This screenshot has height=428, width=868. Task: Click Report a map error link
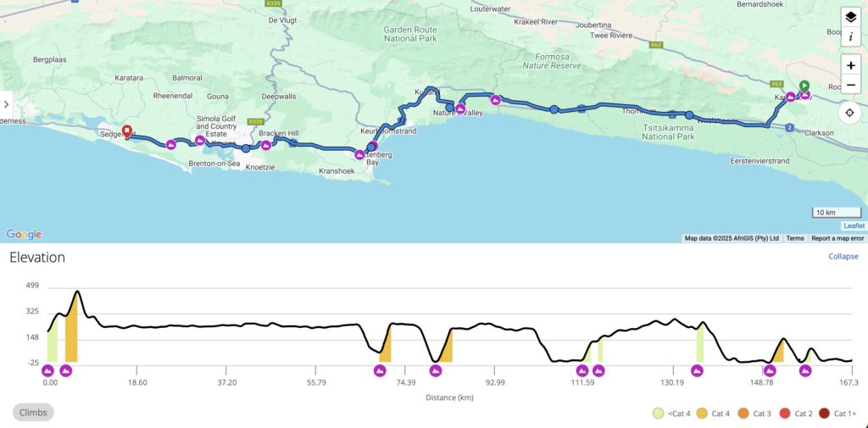(837, 238)
